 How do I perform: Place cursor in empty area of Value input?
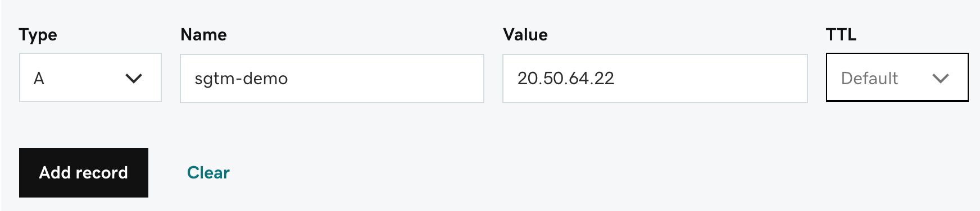[x=711, y=79]
